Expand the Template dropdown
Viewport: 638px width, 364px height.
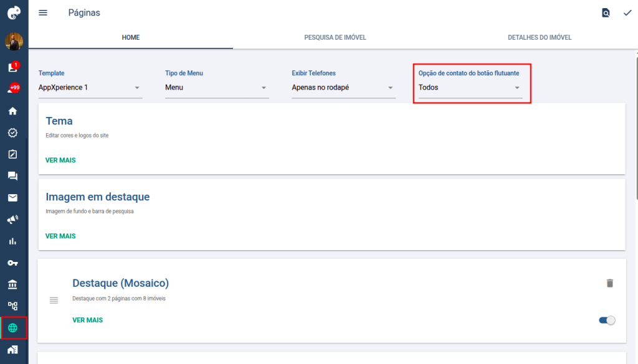click(90, 87)
